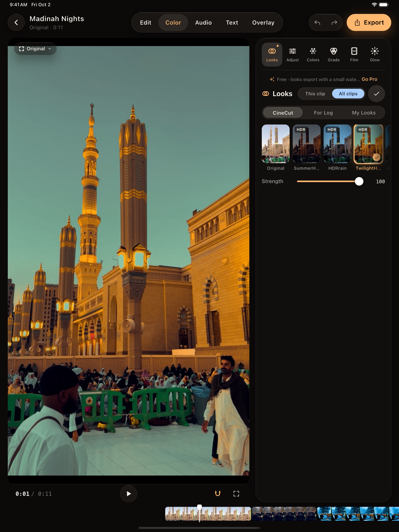
Task: Click the Strength value 100
Action: click(380, 181)
